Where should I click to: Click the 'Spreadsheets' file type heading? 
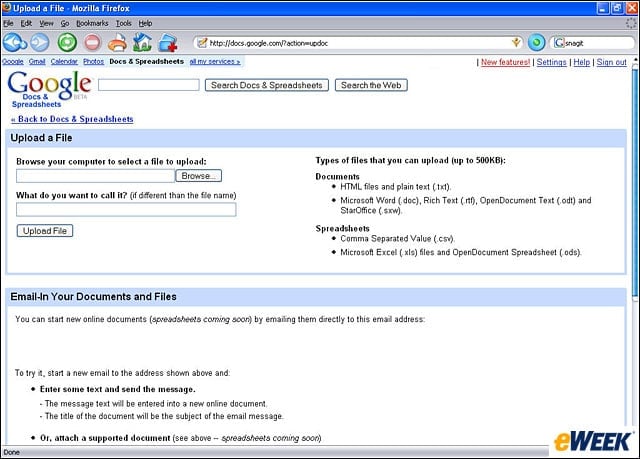342,228
